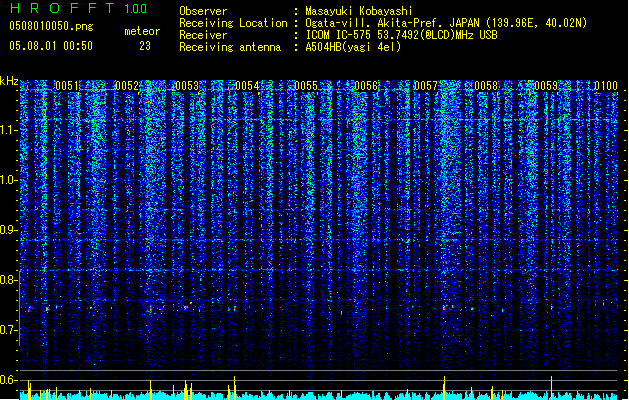Click the 0058 time marker
Image resolution: width=629 pixels, height=400 pixels.
click(x=486, y=86)
